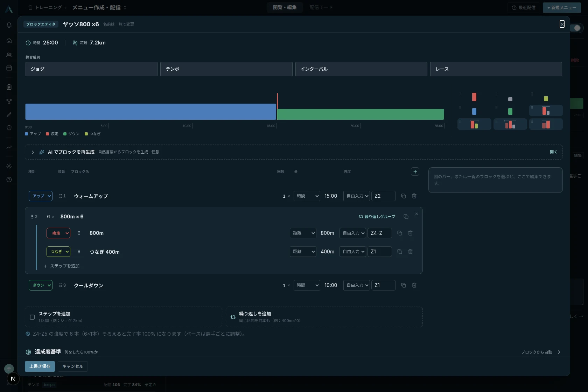Open the trophy icon in the sidebar
Image resolution: width=588 pixels, height=392 pixels.
[9, 101]
